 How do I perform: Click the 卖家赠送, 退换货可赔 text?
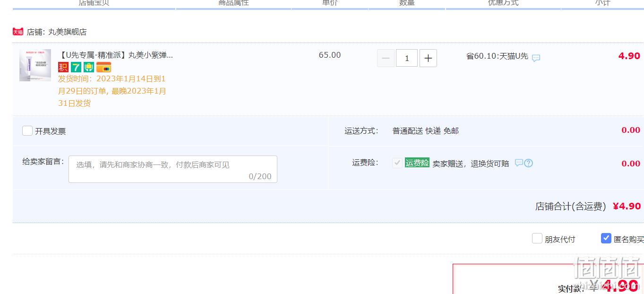point(471,164)
